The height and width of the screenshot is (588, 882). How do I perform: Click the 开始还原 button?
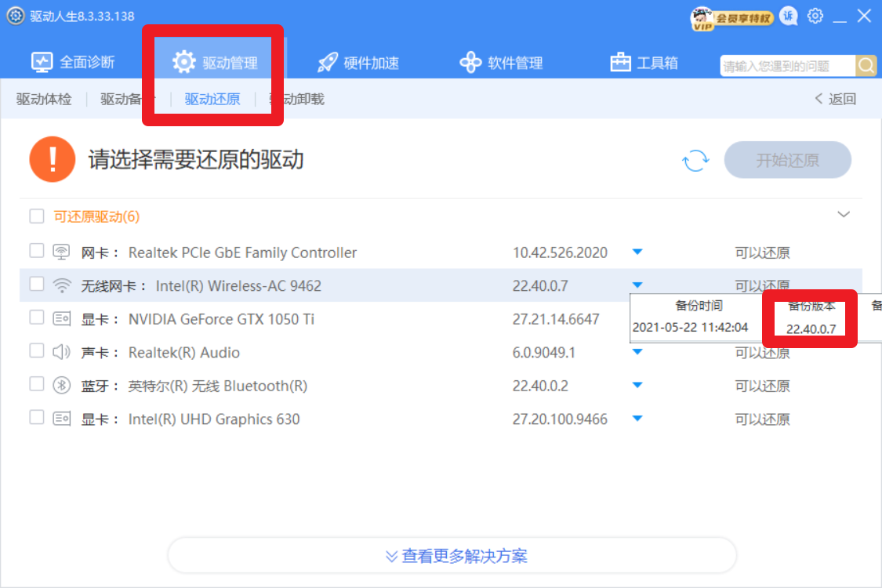click(787, 160)
